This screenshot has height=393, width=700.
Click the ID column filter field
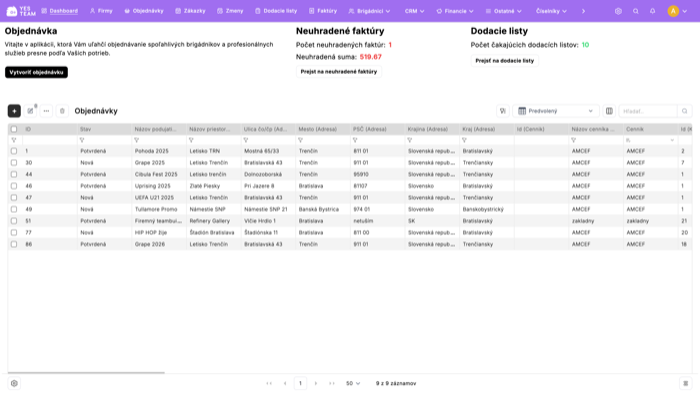49,140
